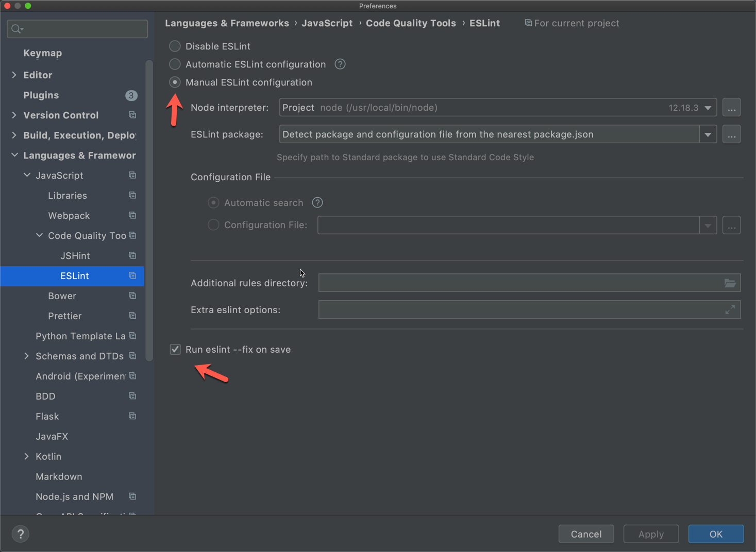Open the Keymap settings page

pos(43,54)
